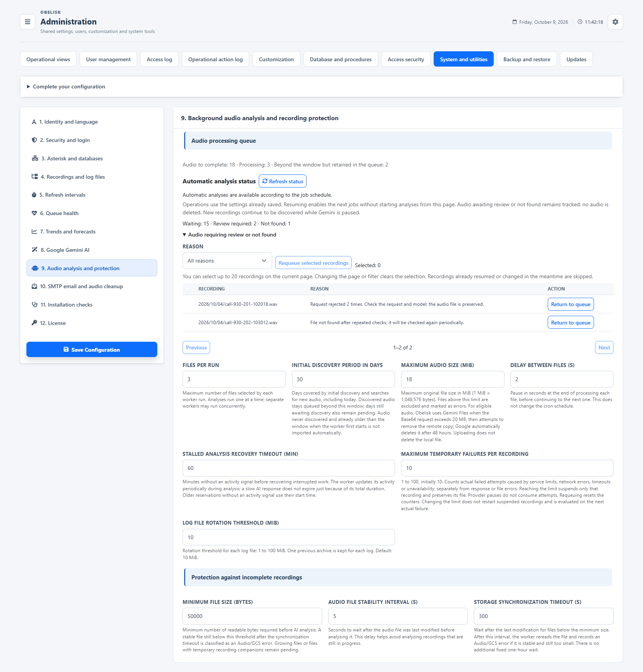This screenshot has height=672, width=643.
Task: Click the Stalled analysis recovery timeout field
Action: point(289,468)
